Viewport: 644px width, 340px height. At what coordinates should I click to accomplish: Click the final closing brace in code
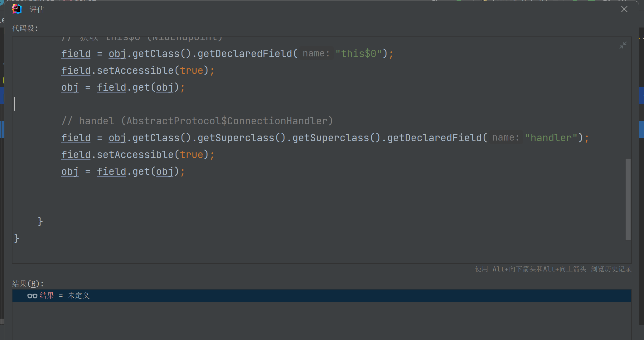pos(17,238)
